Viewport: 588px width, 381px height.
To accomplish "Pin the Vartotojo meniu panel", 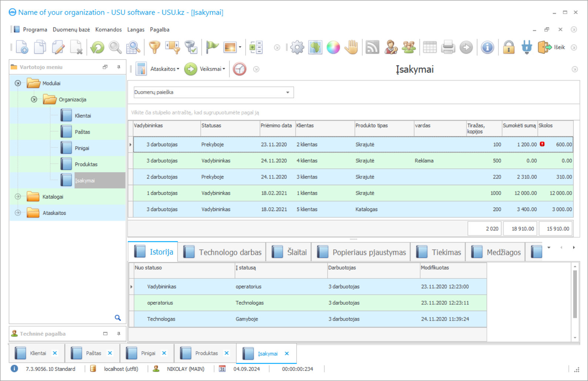I will coord(118,67).
